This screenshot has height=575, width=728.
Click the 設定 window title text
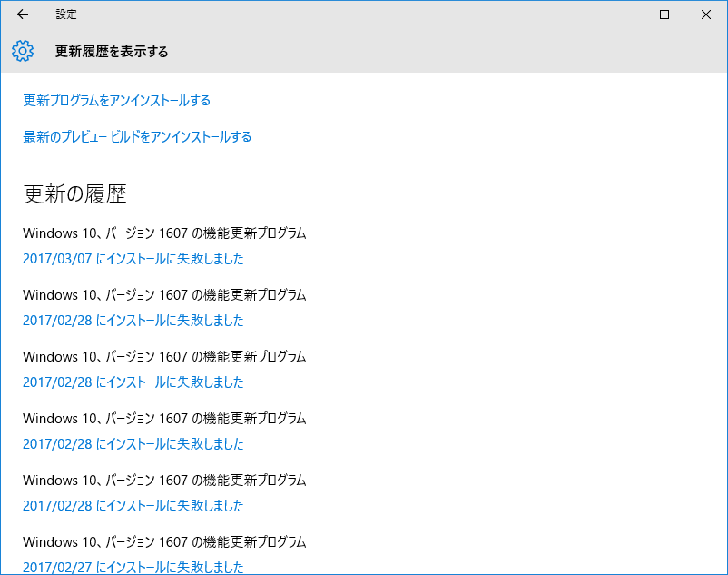click(66, 15)
